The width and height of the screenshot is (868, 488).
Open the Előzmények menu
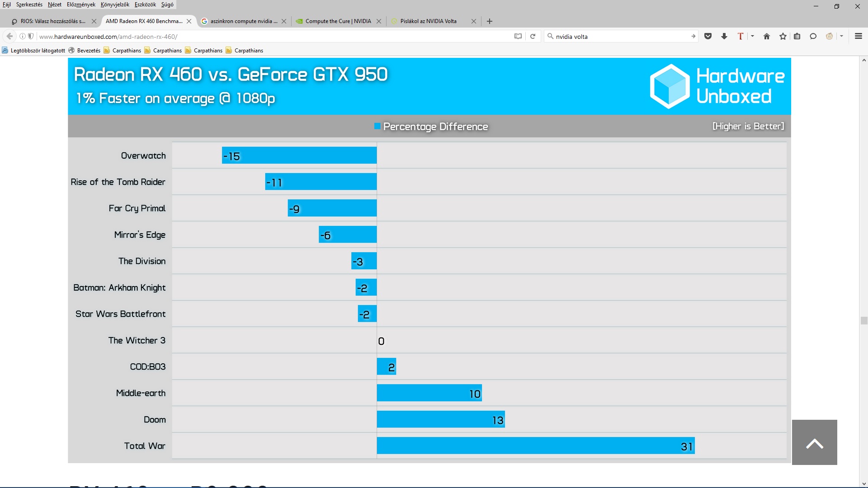[81, 5]
